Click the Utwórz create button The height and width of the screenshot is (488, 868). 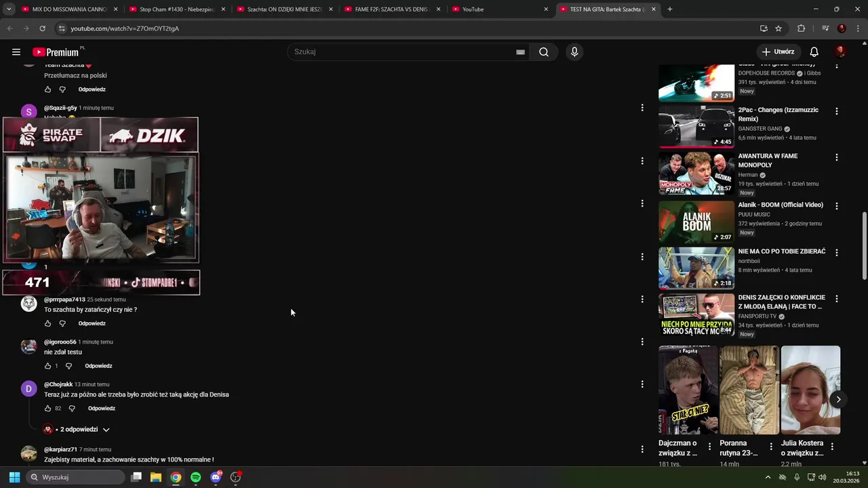pyautogui.click(x=778, y=52)
